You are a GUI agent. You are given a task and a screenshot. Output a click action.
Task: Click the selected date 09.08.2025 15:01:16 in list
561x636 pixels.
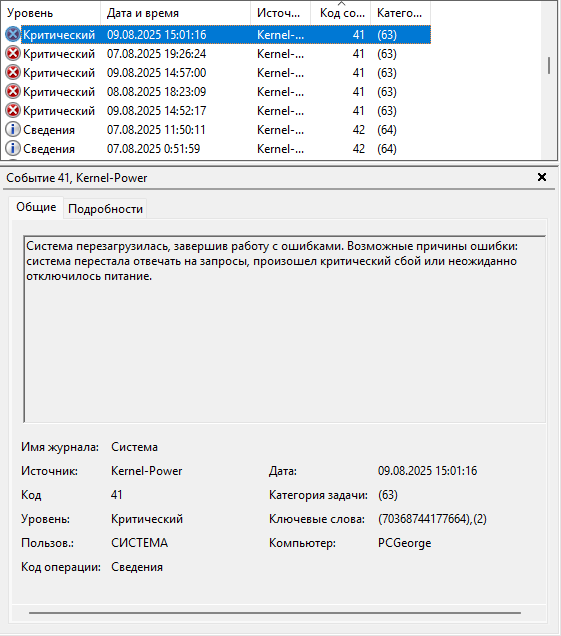pyautogui.click(x=157, y=34)
